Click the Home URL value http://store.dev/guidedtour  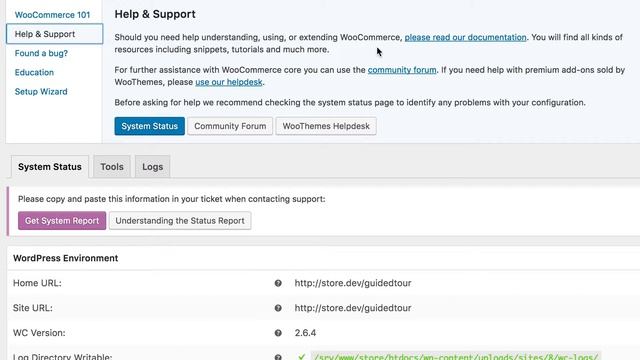coord(353,283)
